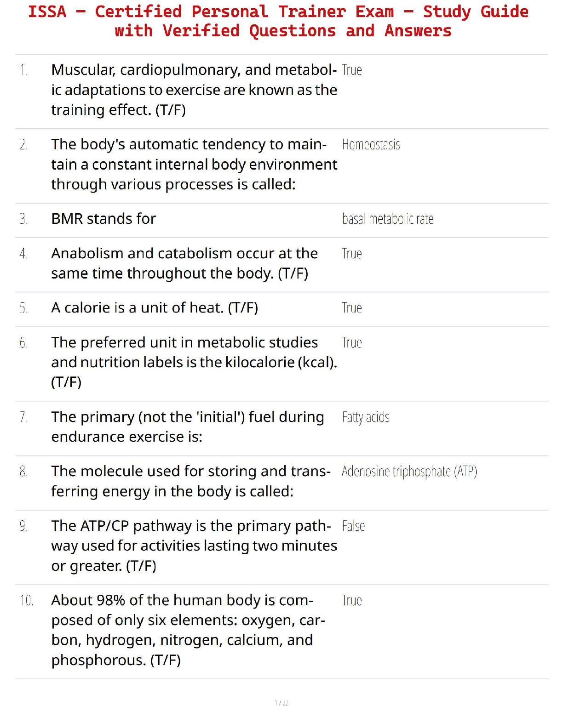
Task: Click the endurance exercise primary fuel question
Action: click(187, 427)
